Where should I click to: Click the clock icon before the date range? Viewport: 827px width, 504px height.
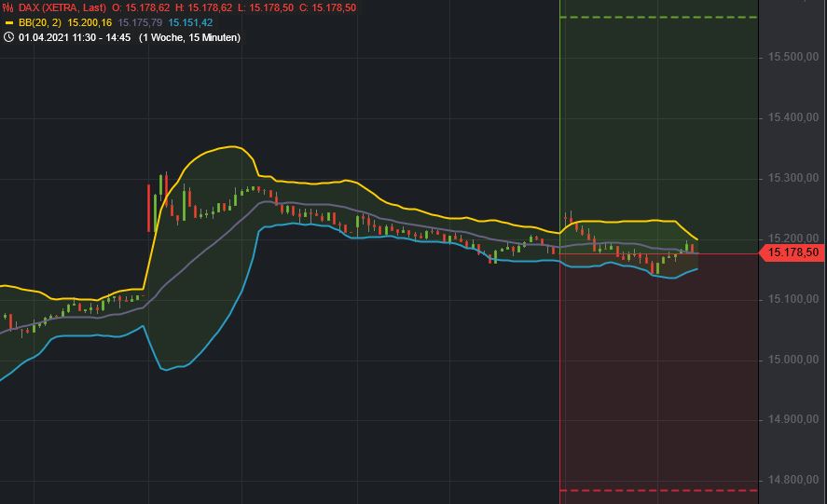click(x=8, y=37)
